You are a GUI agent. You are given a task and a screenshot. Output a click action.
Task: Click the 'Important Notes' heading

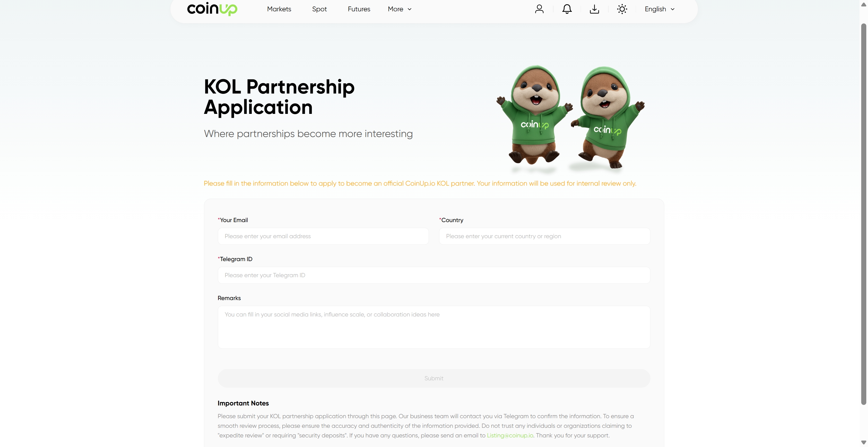243,403
